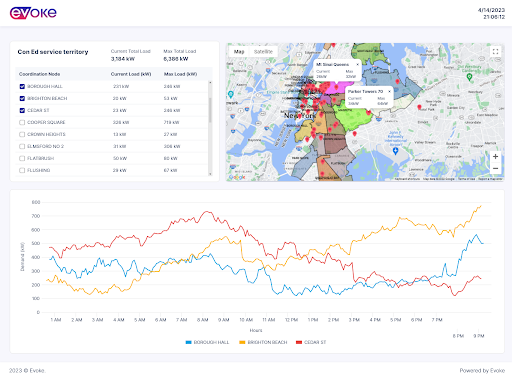The width and height of the screenshot is (512, 378).
Task: Uncheck the BRIGHTON BEACH checkbox
Action: (x=22, y=98)
